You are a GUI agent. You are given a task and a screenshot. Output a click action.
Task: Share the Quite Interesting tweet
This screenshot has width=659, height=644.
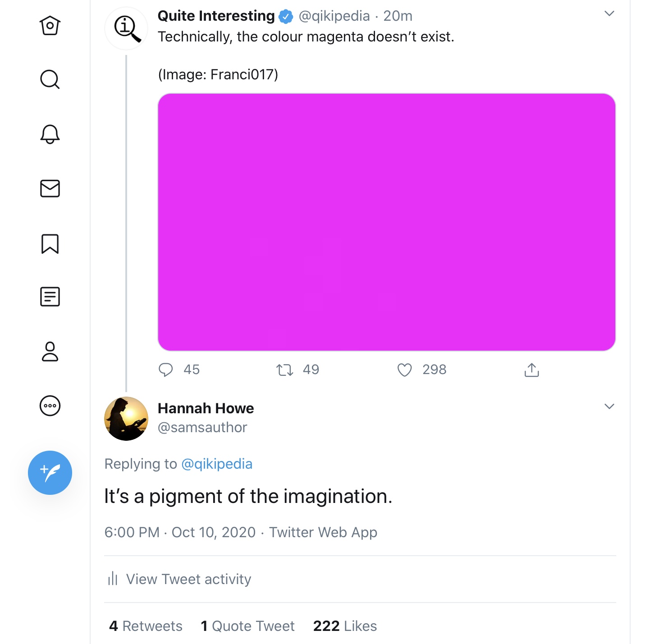click(532, 370)
